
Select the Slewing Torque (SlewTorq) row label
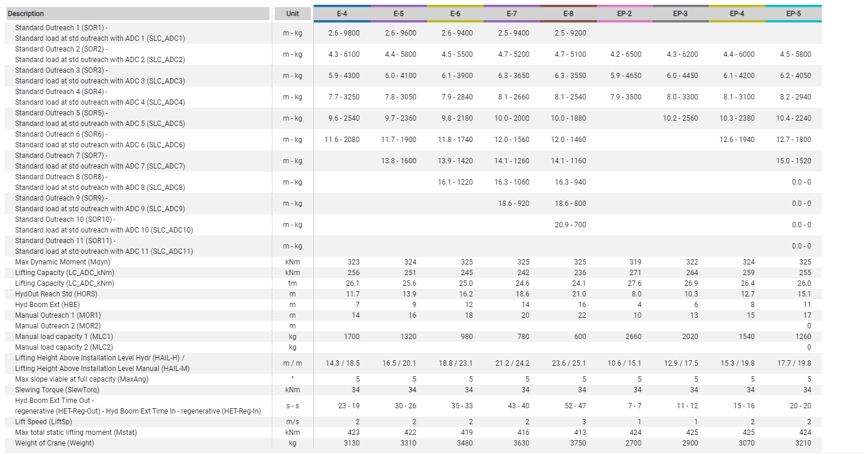pyautogui.click(x=57, y=390)
